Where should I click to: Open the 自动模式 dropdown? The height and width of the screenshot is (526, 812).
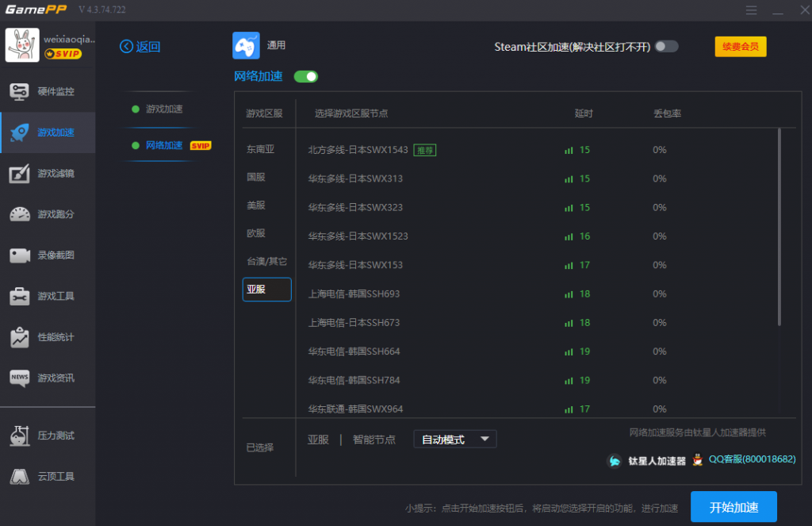pyautogui.click(x=454, y=438)
